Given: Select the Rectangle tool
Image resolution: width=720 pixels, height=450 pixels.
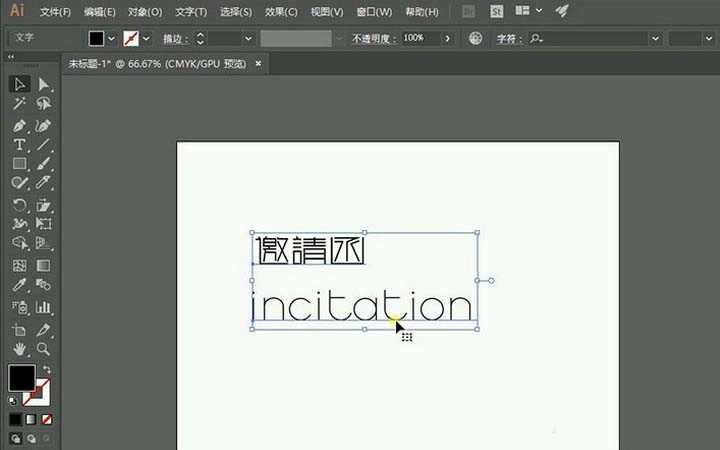Looking at the screenshot, I should click(x=19, y=164).
